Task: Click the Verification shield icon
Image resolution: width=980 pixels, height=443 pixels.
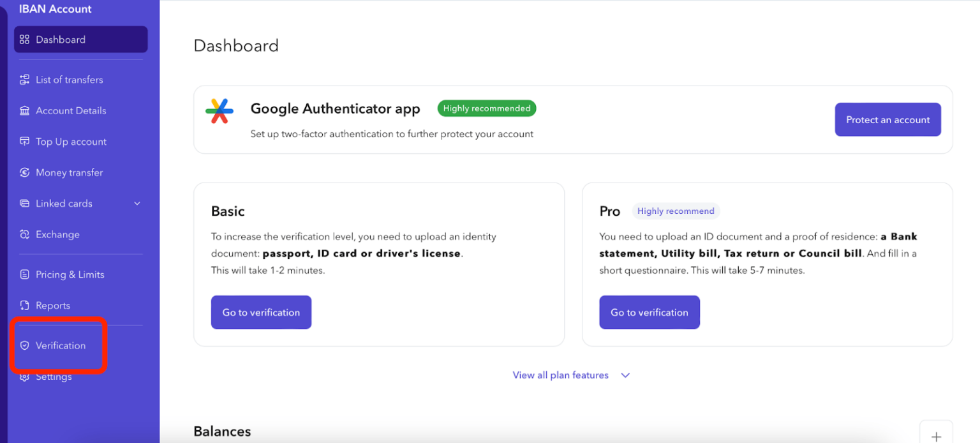Action: pos(25,346)
